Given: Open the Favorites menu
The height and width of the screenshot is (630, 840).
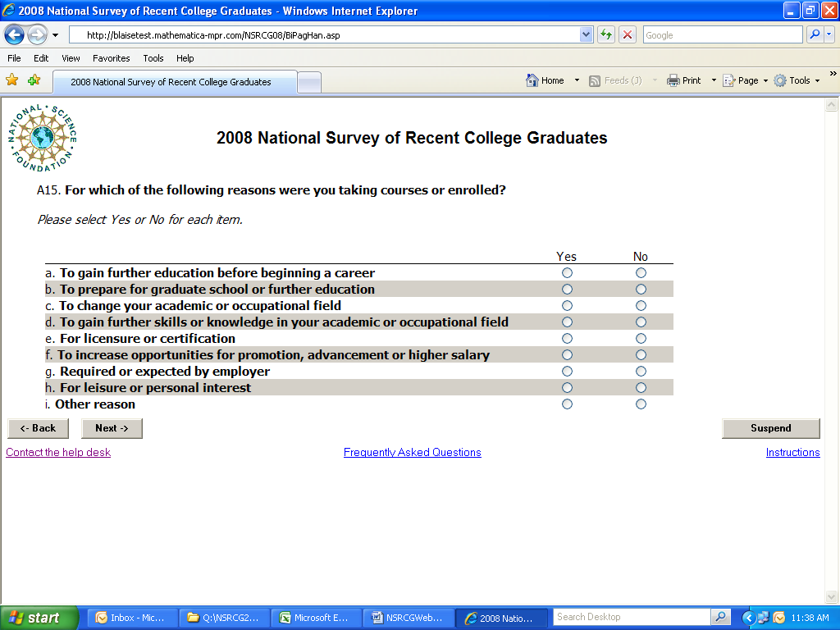Looking at the screenshot, I should [111, 58].
